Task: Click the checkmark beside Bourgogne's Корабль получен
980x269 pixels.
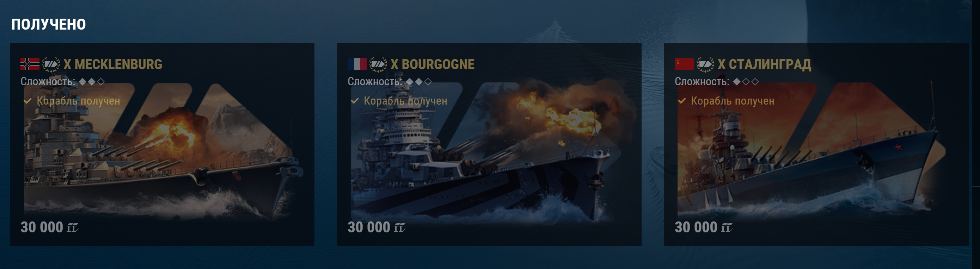Action: pos(355,101)
